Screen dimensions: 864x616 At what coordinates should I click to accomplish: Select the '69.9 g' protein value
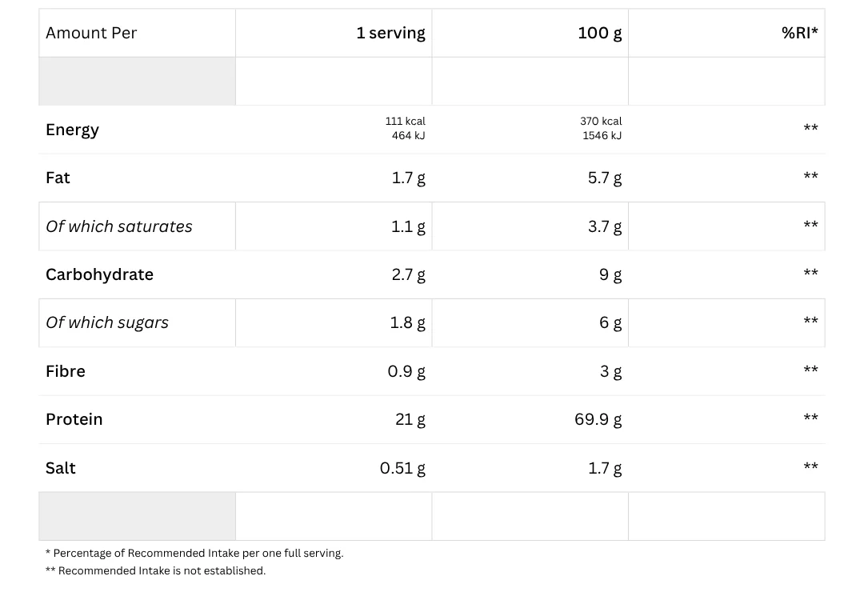coord(598,419)
